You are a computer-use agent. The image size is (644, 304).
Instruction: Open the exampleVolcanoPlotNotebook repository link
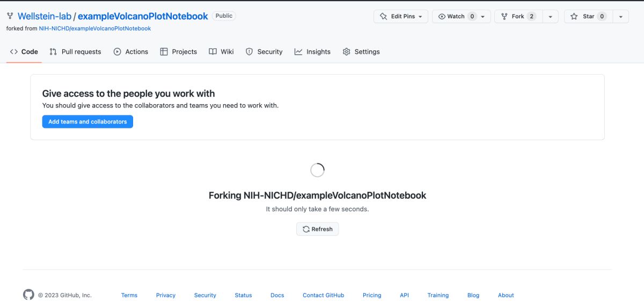pyautogui.click(x=143, y=16)
